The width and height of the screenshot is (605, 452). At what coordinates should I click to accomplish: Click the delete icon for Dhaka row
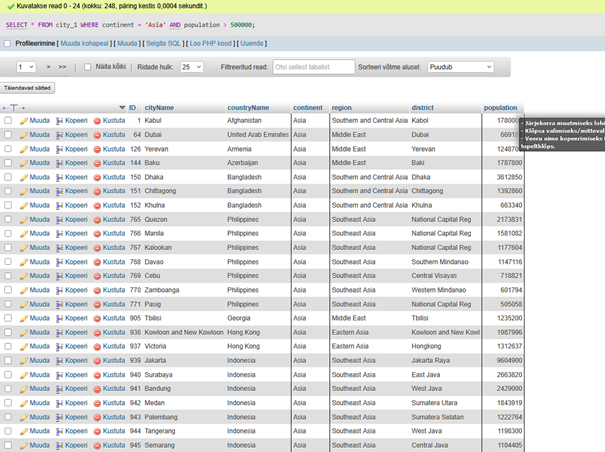pyautogui.click(x=97, y=176)
